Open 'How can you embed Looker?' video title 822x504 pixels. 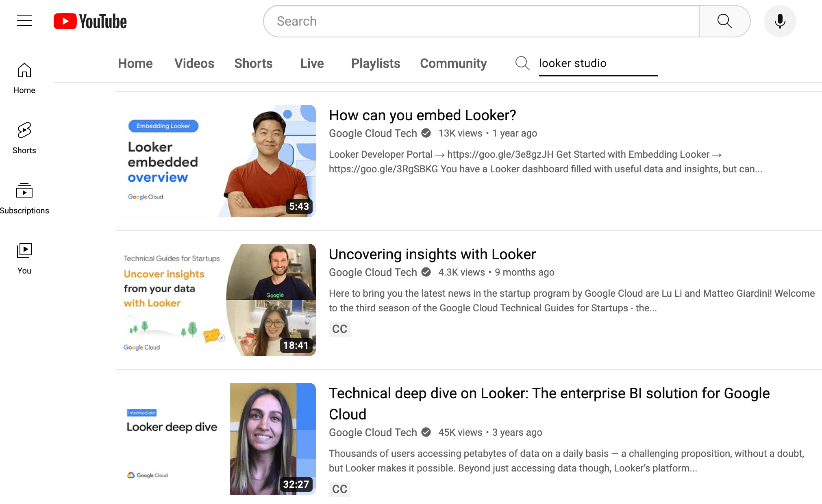point(422,115)
